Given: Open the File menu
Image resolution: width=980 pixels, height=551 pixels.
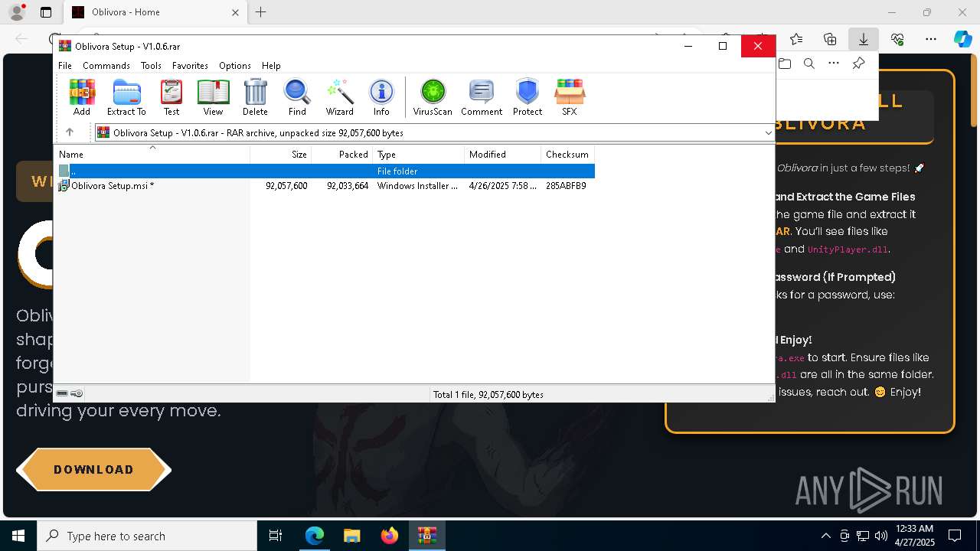Looking at the screenshot, I should click(x=65, y=66).
